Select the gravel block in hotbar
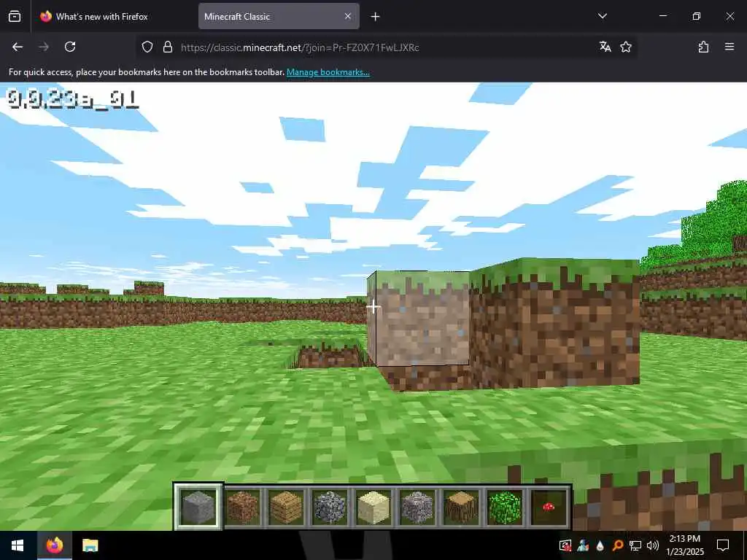 pyautogui.click(x=417, y=507)
